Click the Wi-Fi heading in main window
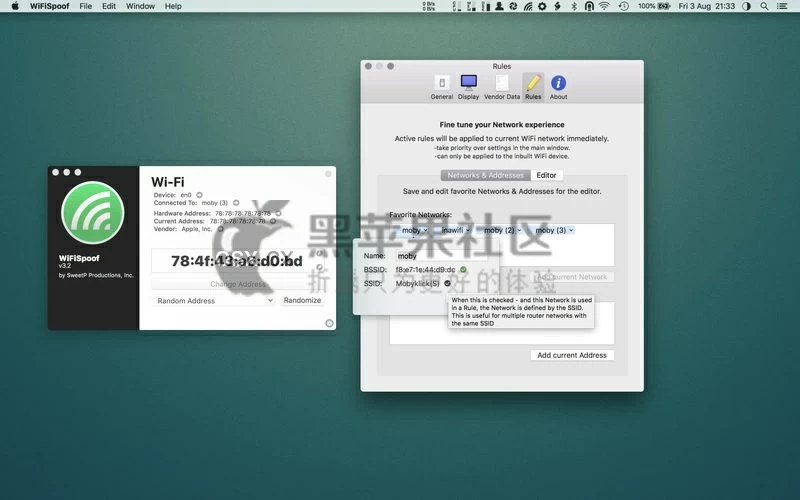Screen dimensions: 800x500 [x=168, y=182]
